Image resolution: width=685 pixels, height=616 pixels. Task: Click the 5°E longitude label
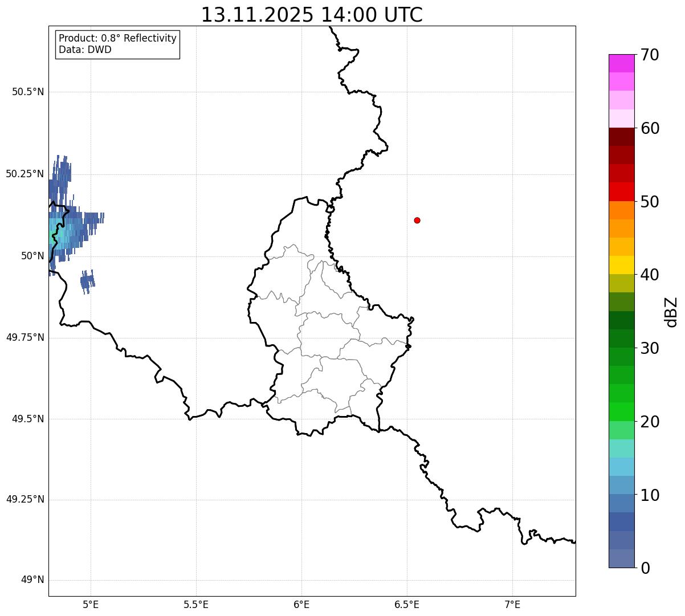pos(91,605)
